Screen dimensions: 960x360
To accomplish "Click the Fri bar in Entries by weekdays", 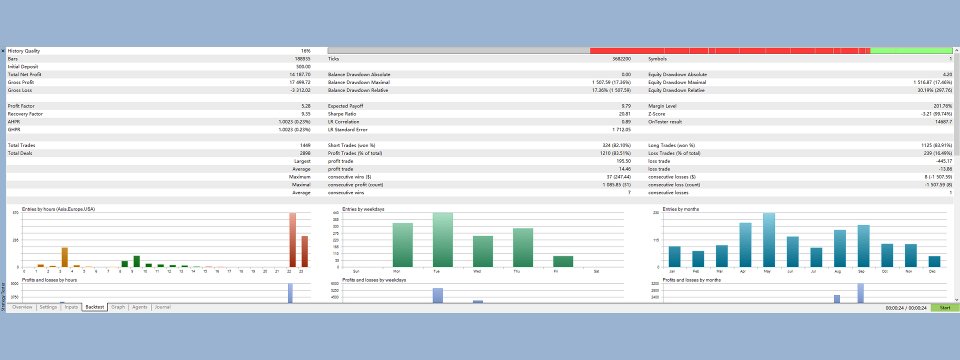I will (563, 261).
